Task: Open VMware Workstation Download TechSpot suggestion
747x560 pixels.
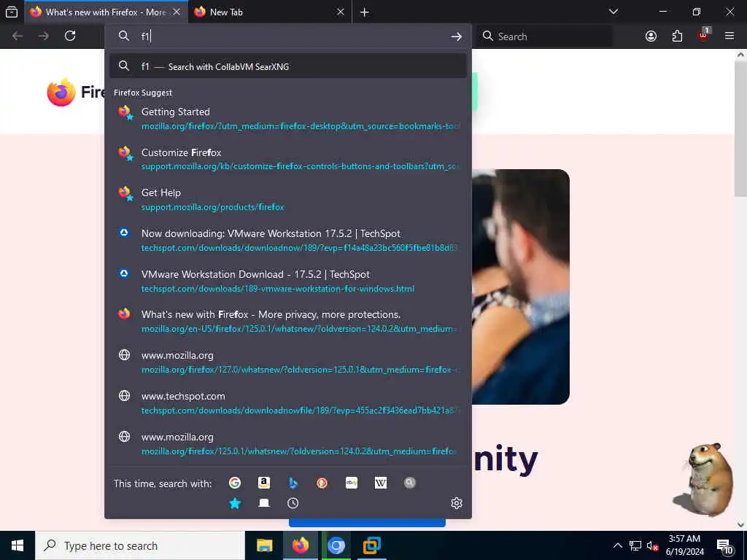Action: point(287,281)
